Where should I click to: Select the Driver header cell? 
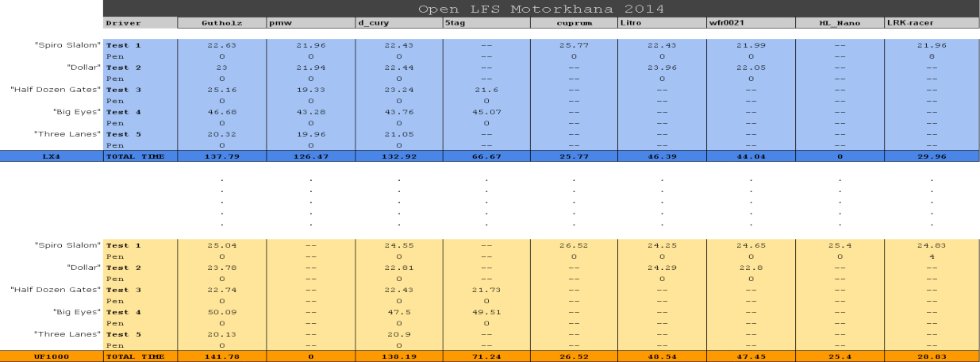(140, 23)
